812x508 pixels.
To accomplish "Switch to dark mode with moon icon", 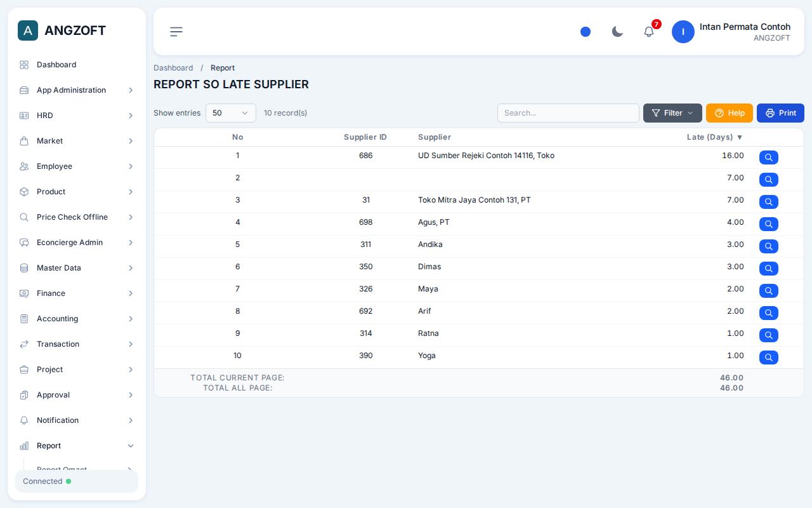I will point(617,32).
